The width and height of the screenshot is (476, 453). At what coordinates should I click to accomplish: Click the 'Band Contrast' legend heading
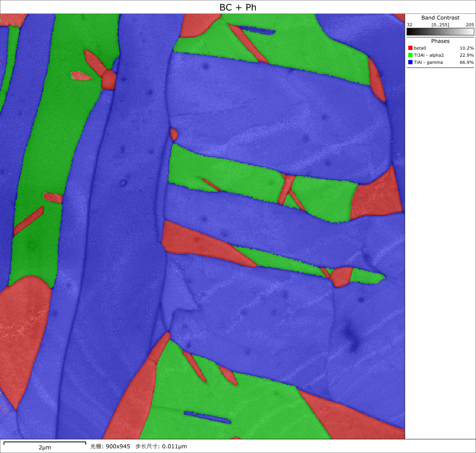tap(440, 18)
